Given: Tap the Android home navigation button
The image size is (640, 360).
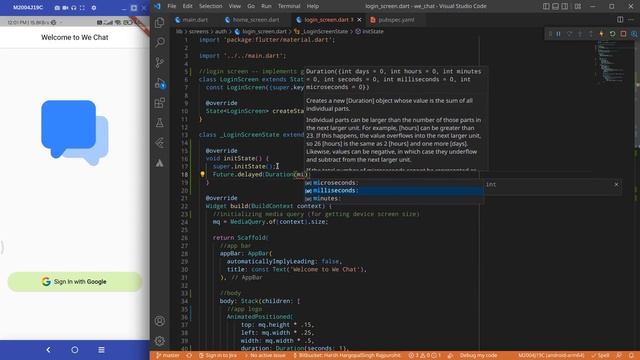Looking at the screenshot, I should (75, 350).
